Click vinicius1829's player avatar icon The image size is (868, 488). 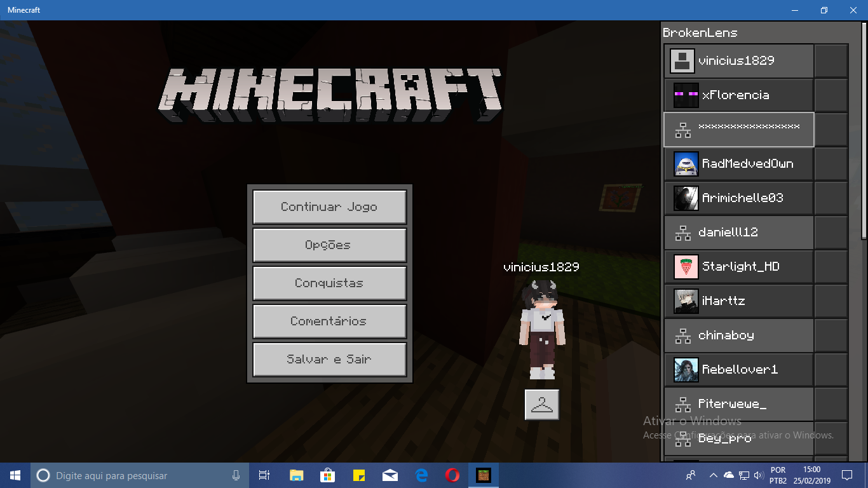(x=682, y=61)
